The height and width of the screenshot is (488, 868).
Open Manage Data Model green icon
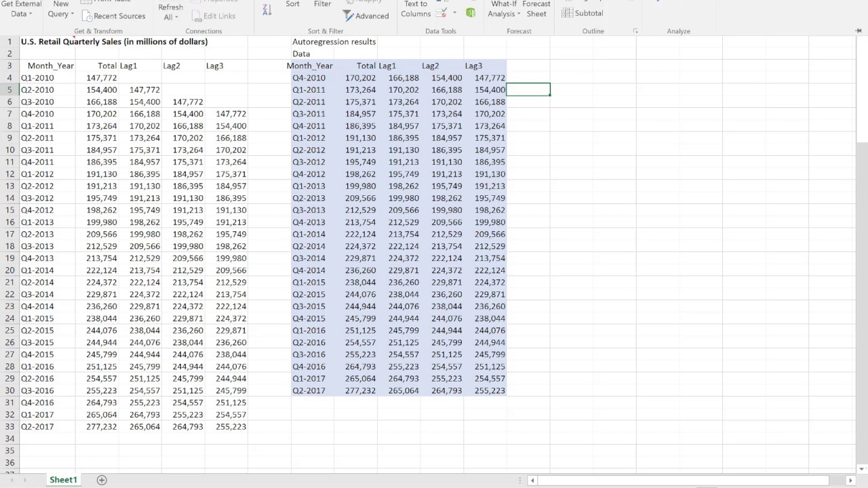(x=471, y=13)
